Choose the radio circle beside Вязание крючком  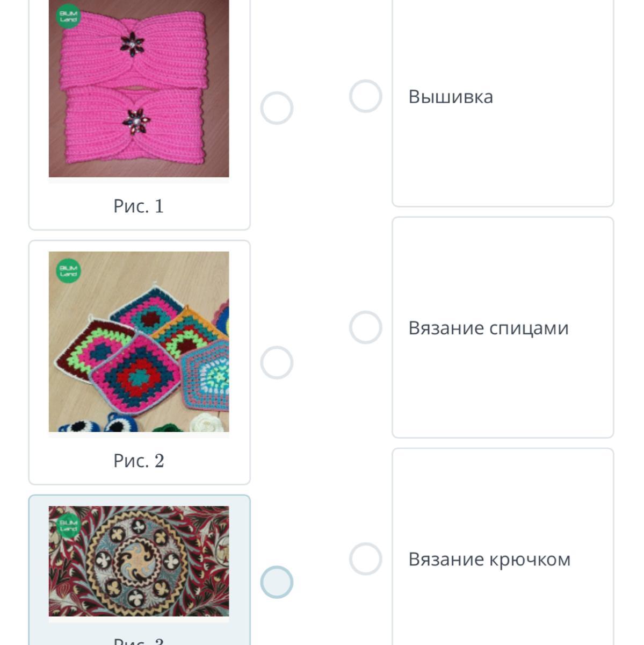[365, 559]
